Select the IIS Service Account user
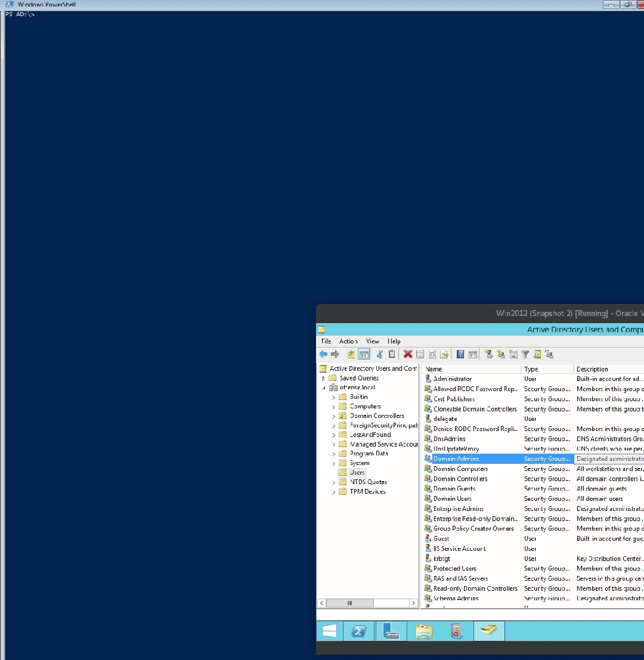The height and width of the screenshot is (660, 644). point(459,549)
